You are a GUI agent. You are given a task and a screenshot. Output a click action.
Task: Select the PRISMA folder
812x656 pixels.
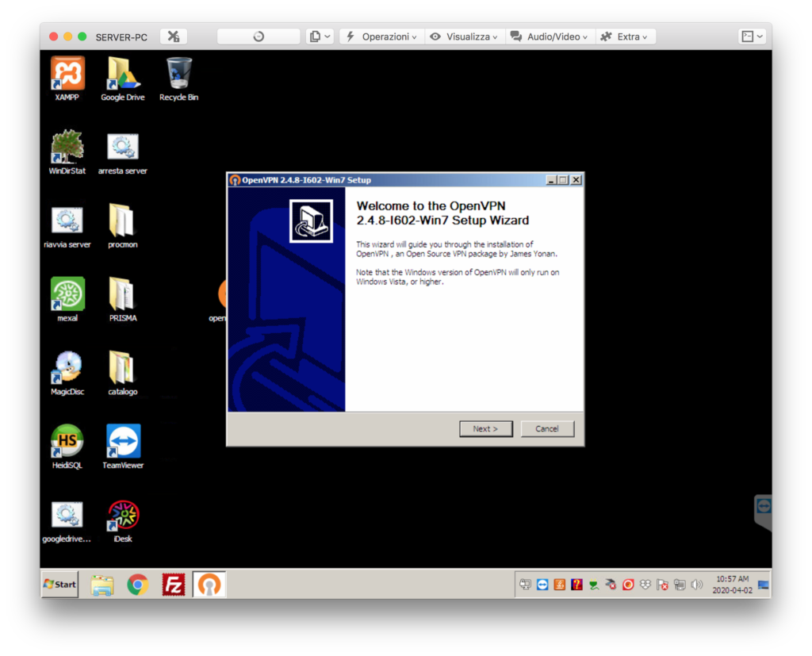[x=123, y=300]
